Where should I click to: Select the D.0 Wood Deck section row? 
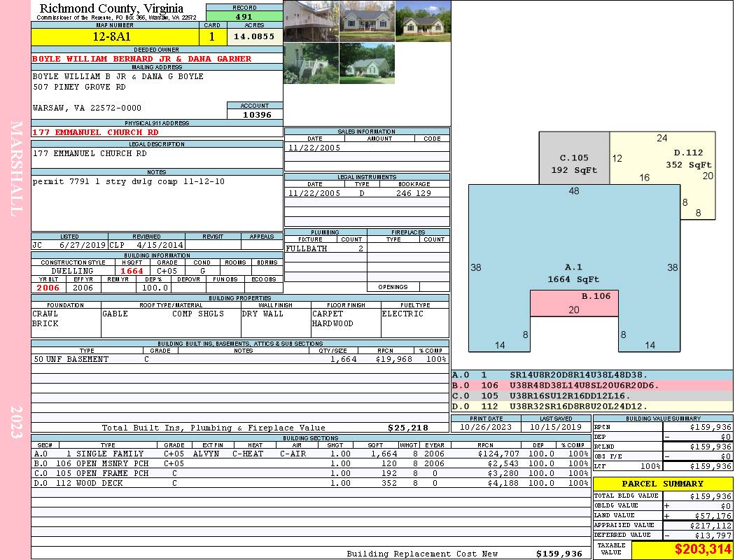(311, 483)
